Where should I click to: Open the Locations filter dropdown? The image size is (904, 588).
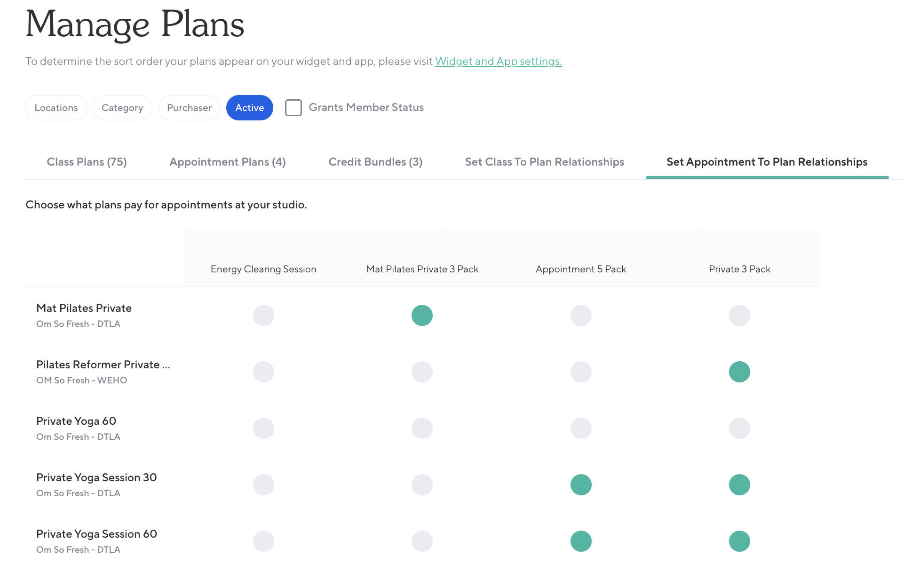pyautogui.click(x=56, y=108)
